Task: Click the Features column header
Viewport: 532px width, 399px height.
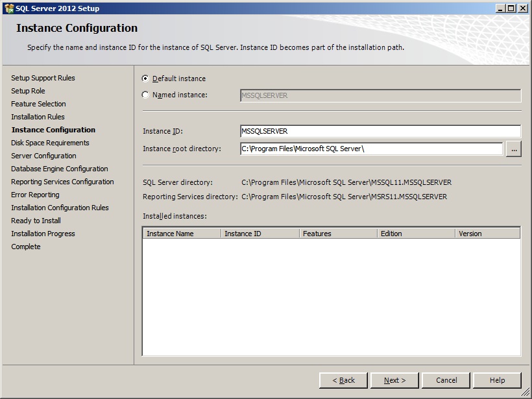Action: 338,234
